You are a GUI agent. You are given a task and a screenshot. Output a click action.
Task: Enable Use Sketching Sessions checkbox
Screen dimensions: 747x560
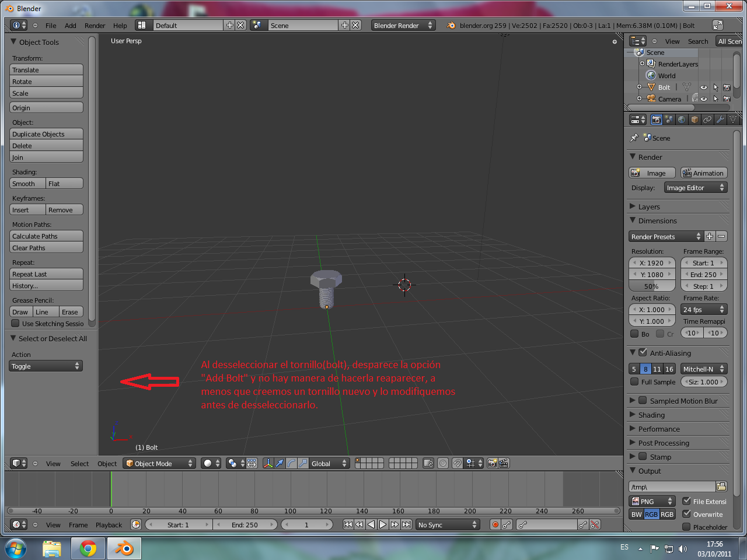point(16,323)
